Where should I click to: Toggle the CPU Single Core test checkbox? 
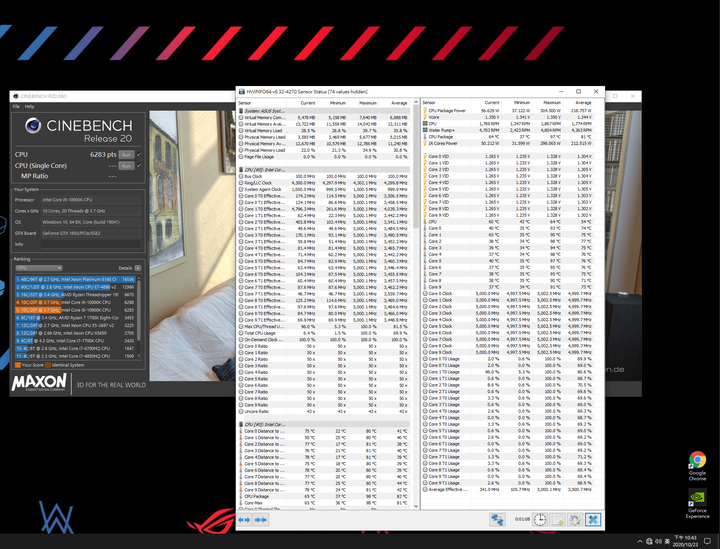139,165
